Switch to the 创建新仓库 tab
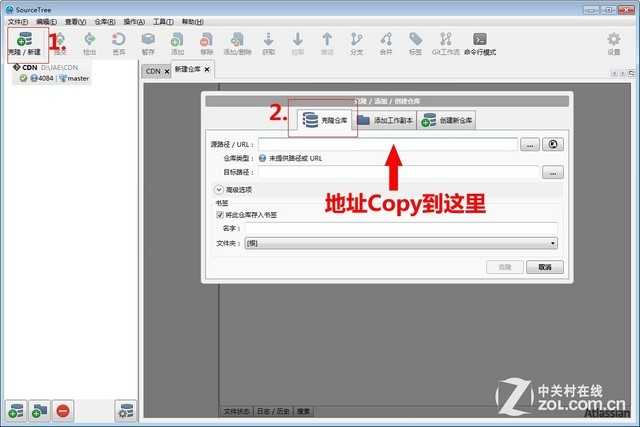This screenshot has width=640, height=427. 448,120
